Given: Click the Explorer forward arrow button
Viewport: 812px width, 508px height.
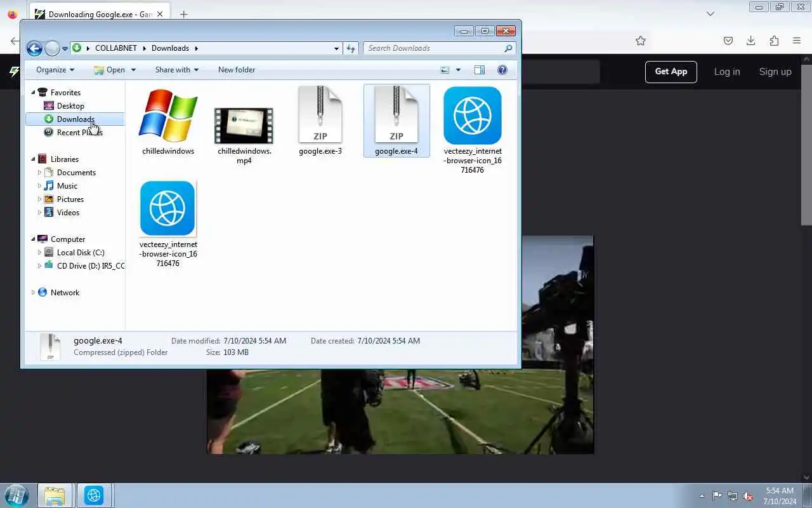Looking at the screenshot, I should click(52, 48).
